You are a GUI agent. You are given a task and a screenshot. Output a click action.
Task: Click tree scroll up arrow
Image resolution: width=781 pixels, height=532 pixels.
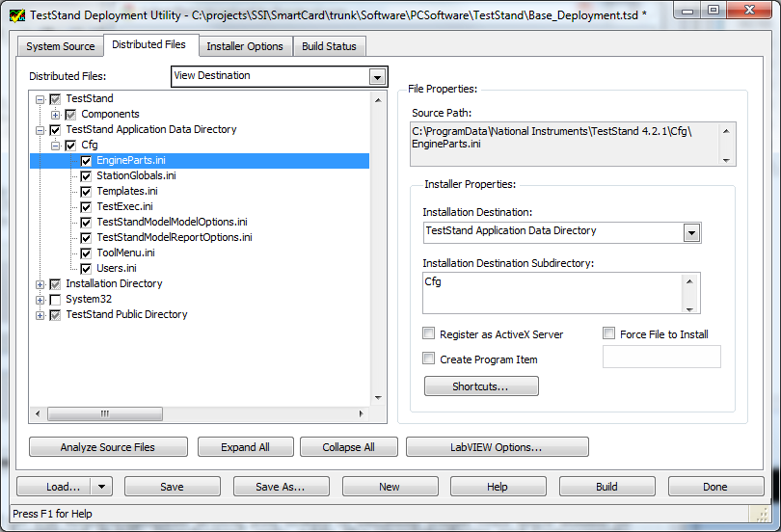point(378,100)
